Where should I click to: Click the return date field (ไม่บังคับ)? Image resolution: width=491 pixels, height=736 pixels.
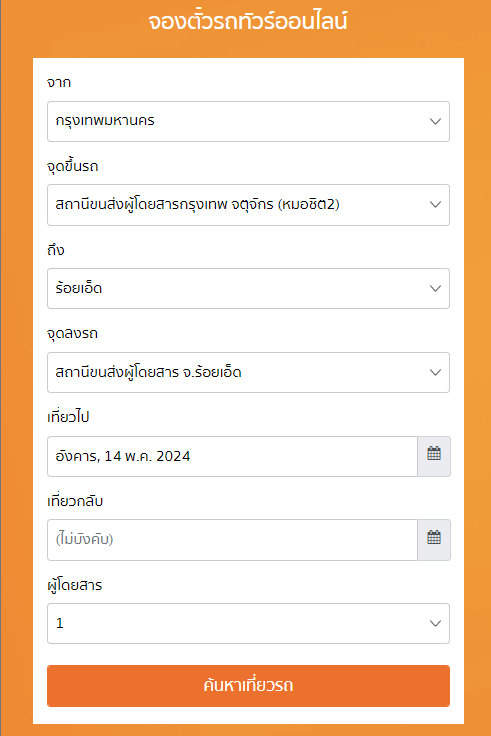point(232,540)
